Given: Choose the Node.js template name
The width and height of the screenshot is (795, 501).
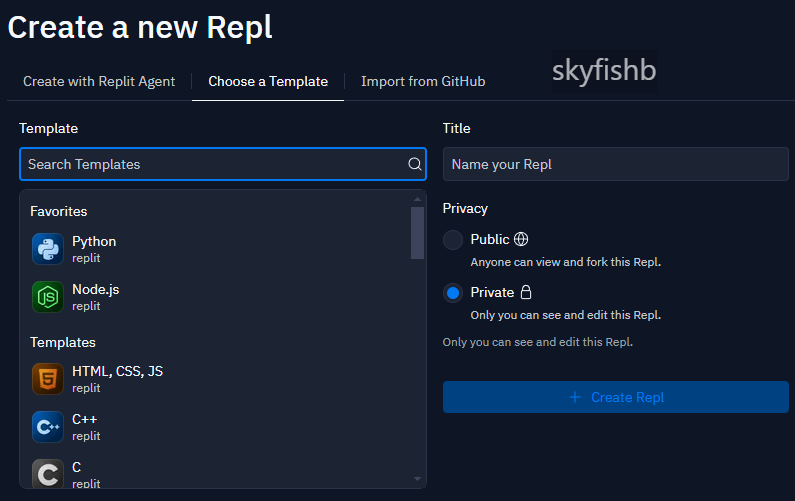Looking at the screenshot, I should pyautogui.click(x=96, y=290).
